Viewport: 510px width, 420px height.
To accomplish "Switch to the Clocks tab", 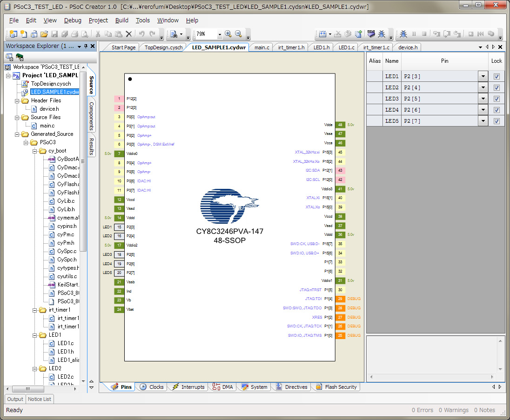I will point(152,387).
